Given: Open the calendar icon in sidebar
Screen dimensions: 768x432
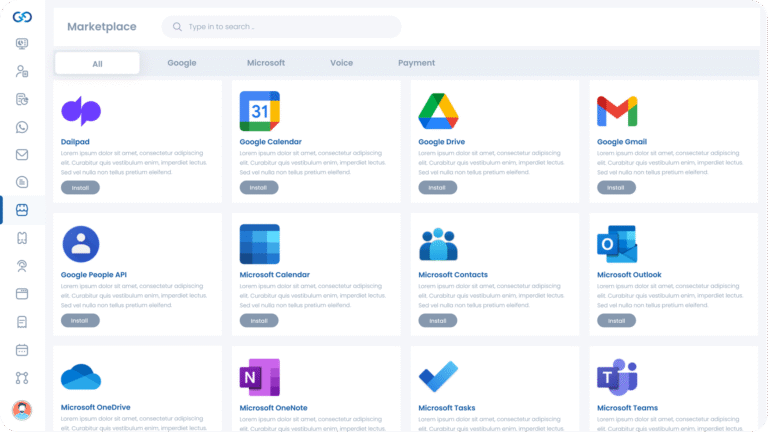Looking at the screenshot, I should (x=22, y=350).
